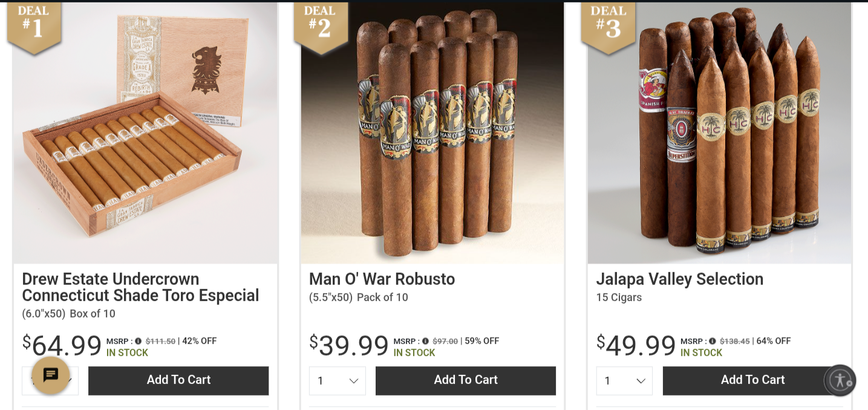Open the Man O' War Robusto title link

click(x=382, y=279)
